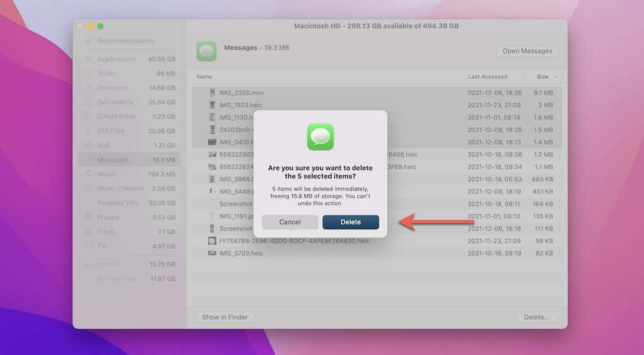Click the iOS Files phone icon
Image resolution: width=644 pixels, height=355 pixels.
(88, 131)
